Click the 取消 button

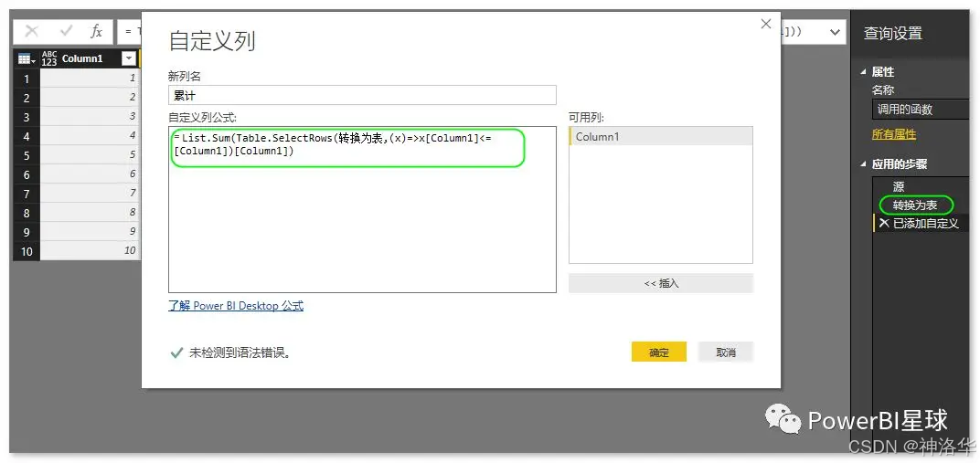[726, 352]
